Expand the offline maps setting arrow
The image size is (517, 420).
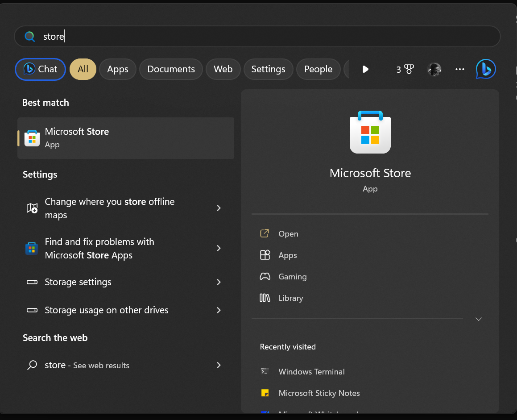[219, 208]
